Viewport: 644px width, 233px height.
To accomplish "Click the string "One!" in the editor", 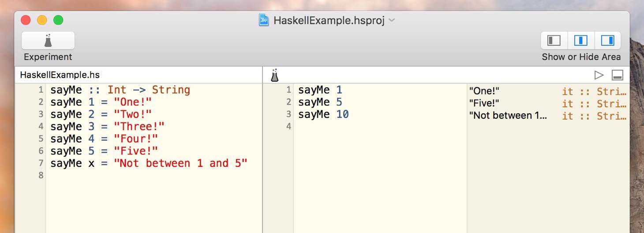I will pyautogui.click(x=133, y=102).
